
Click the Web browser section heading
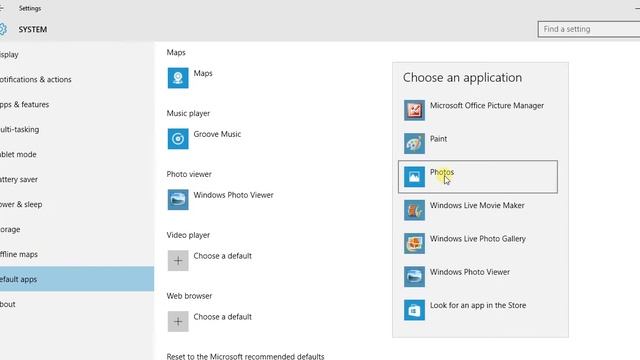[189, 296]
